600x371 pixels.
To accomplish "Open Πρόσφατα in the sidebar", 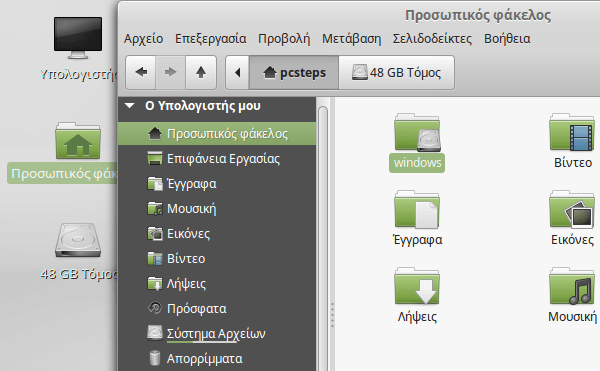I will point(217,308).
